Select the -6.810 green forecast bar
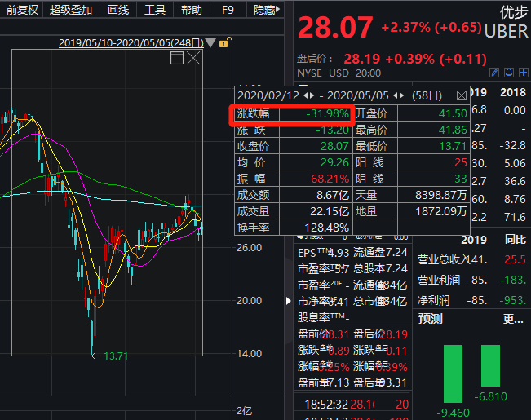The width and height of the screenshot is (531, 420). 490,366
